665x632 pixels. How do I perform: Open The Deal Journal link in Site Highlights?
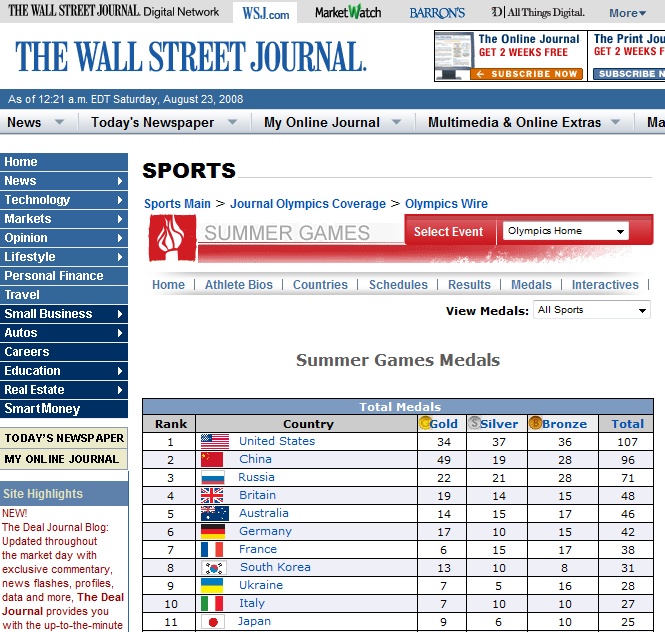pos(63,604)
